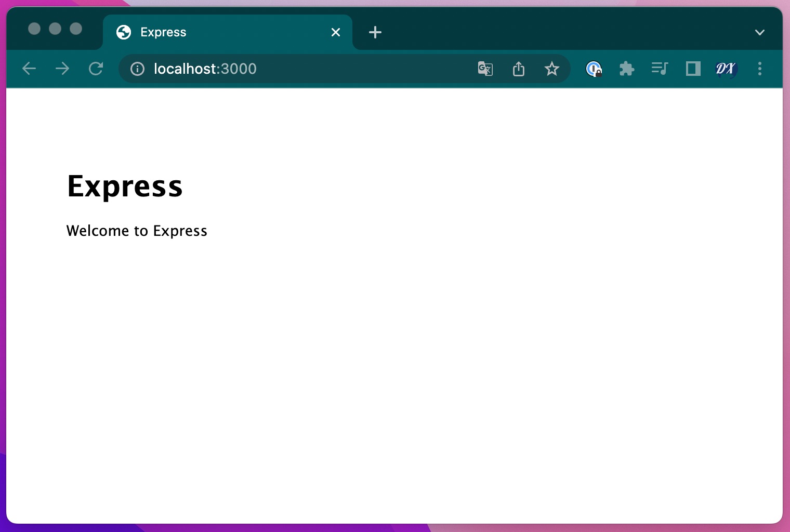Open the share options
This screenshot has width=790, height=532.
click(518, 69)
